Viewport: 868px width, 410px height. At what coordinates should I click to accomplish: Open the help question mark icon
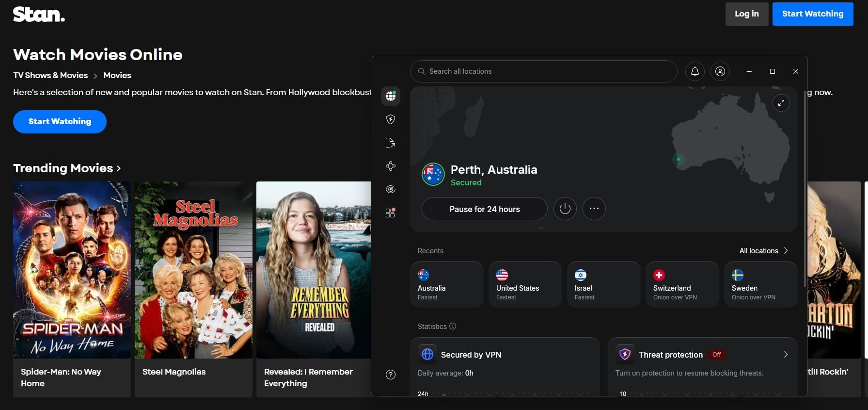tap(390, 375)
